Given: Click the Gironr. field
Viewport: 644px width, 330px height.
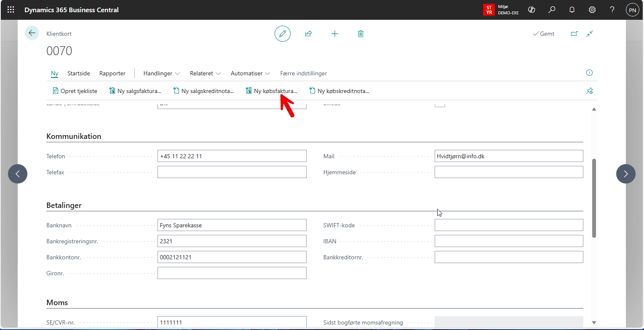Looking at the screenshot, I should click(232, 273).
